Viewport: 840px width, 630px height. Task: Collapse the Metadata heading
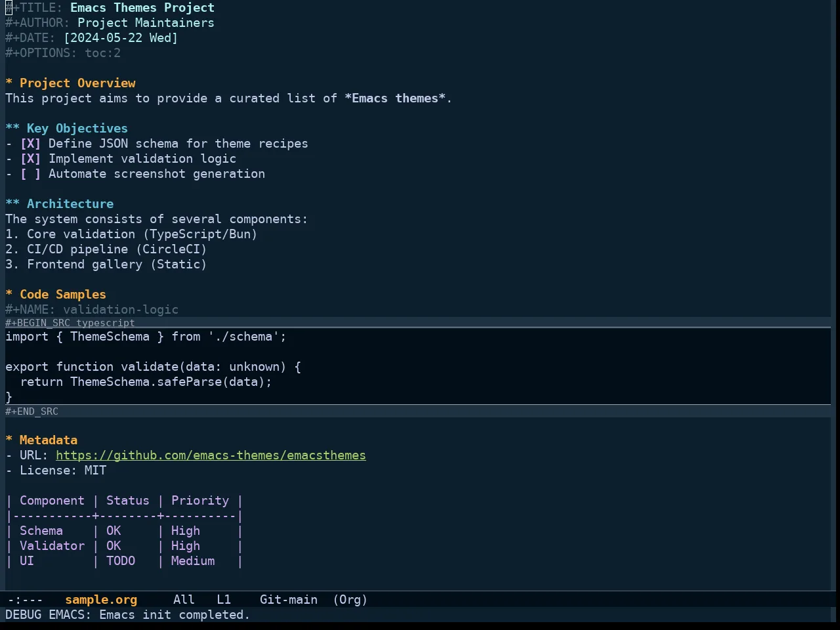click(x=41, y=440)
